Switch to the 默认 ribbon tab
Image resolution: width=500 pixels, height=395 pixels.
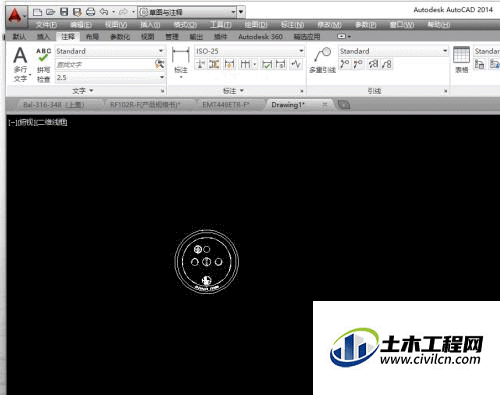(x=19, y=37)
